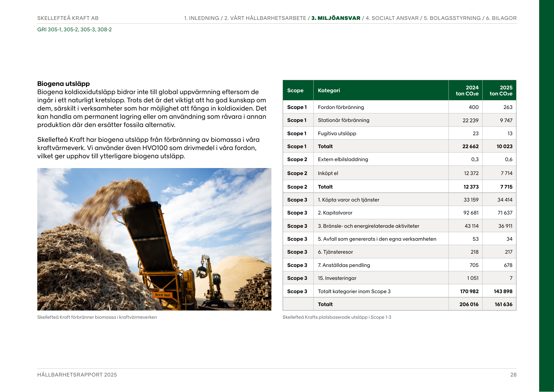Select the Scope 3 total 143 898
This screenshot has height=392, width=554.
click(x=503, y=292)
